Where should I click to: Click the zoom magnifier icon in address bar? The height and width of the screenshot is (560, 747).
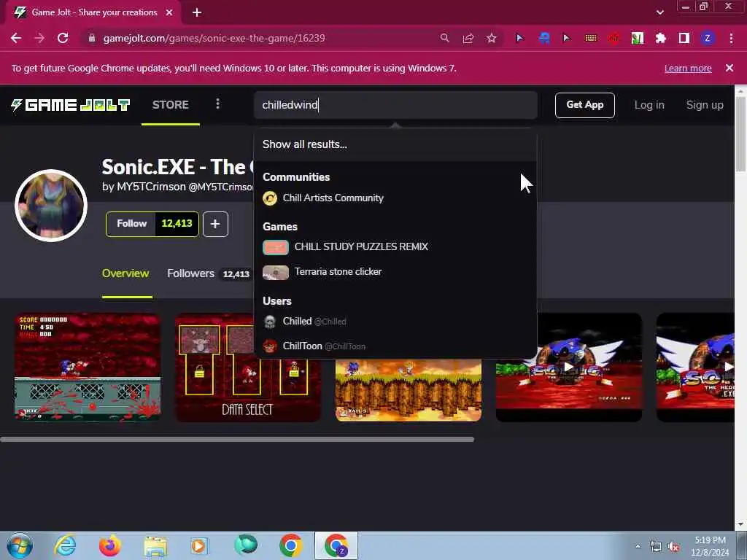[x=444, y=38]
